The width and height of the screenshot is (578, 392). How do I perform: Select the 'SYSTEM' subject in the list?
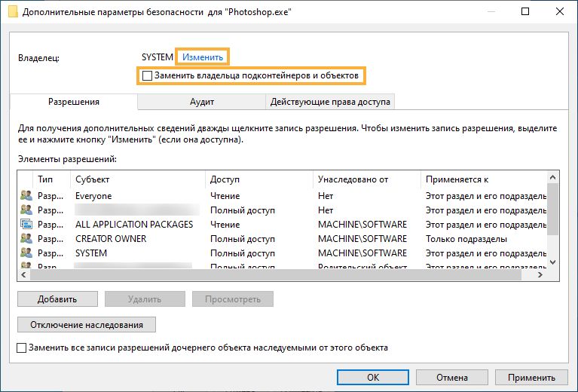[x=91, y=253]
